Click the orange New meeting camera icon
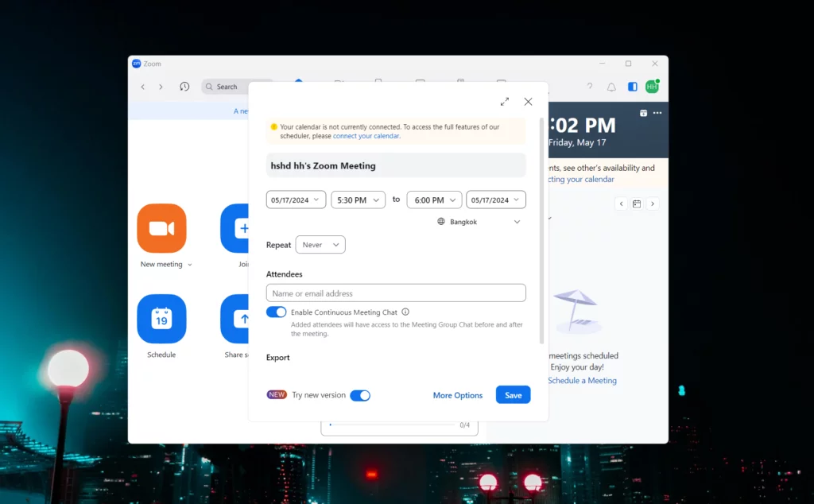Viewport: 814px width, 504px height. click(161, 229)
